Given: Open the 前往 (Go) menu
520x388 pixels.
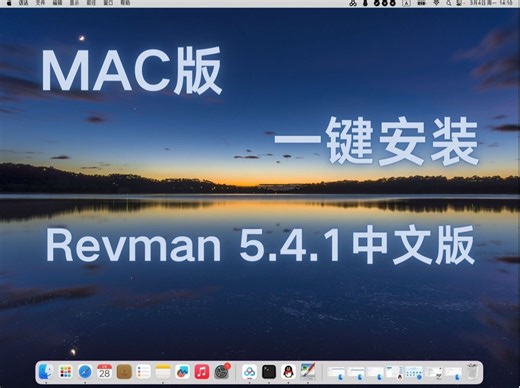Looking at the screenshot, I should [x=91, y=3].
